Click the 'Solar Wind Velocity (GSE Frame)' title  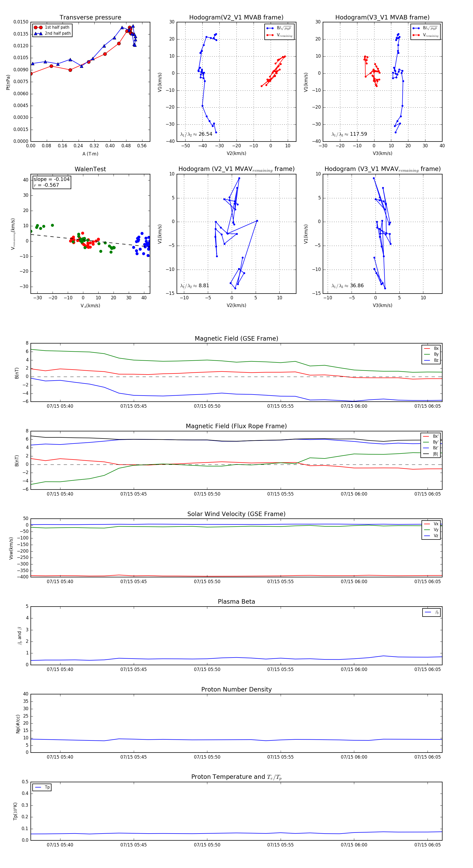pos(236,514)
